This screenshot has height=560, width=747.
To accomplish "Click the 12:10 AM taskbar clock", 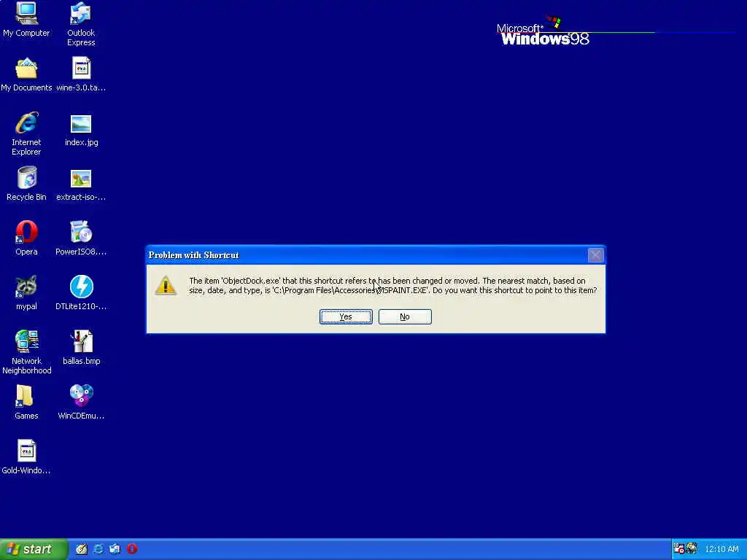I will click(721, 549).
